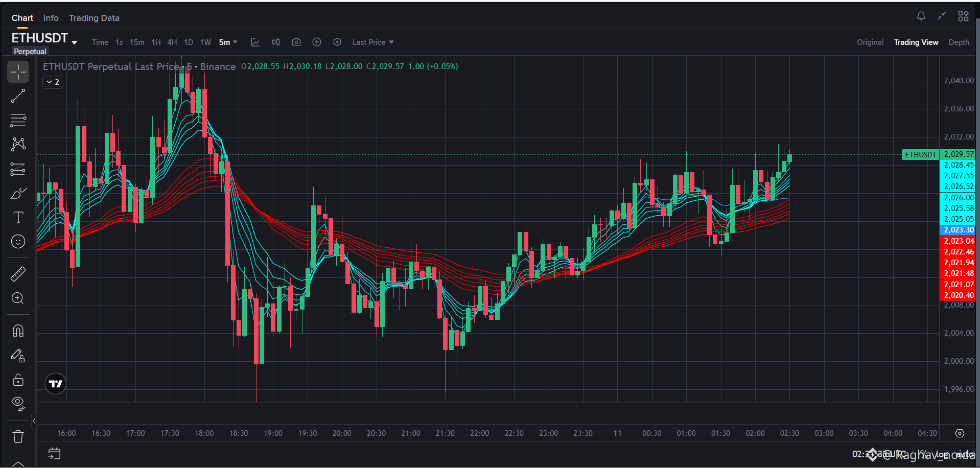This screenshot has height=468, width=980.
Task: Click the 02:30 time axis label
Action: (x=789, y=433)
